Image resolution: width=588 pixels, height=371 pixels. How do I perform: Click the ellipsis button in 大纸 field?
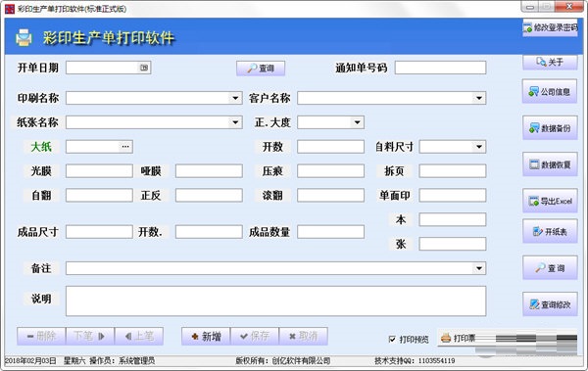pos(125,147)
